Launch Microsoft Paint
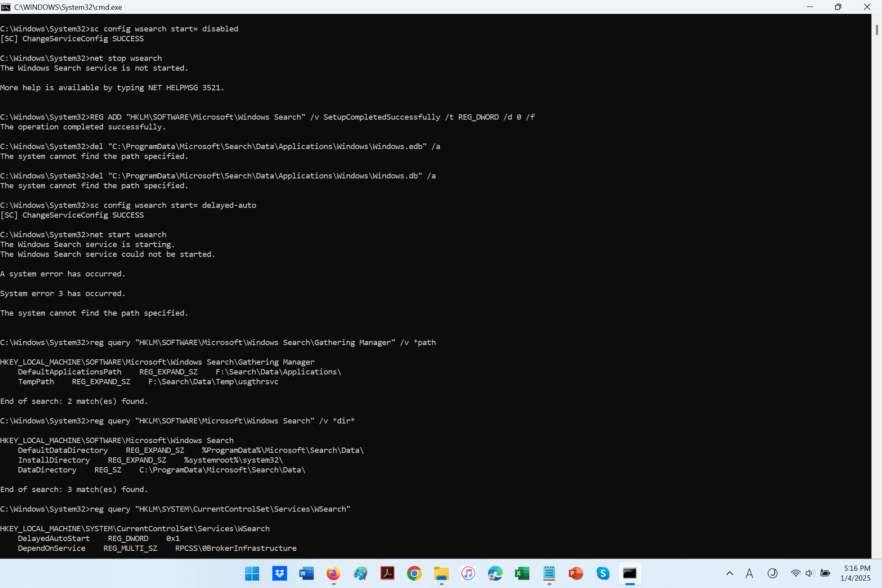Screen dimensions: 882x588 pos(360,573)
